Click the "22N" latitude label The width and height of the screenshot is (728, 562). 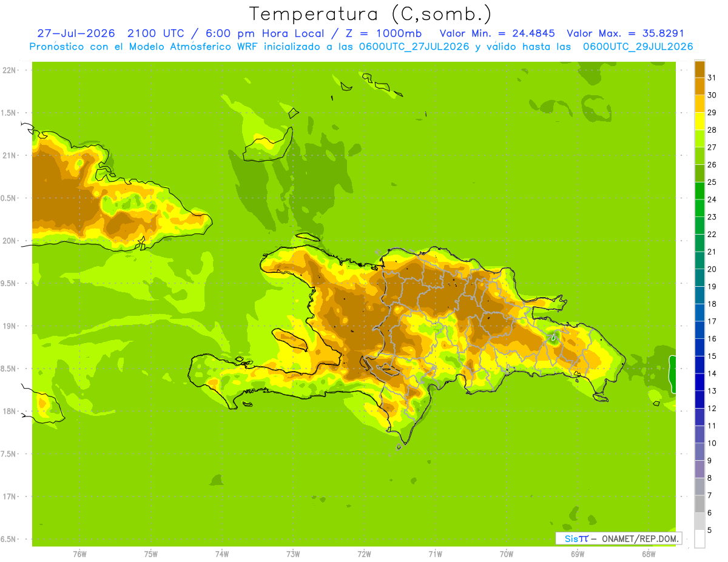point(8,70)
